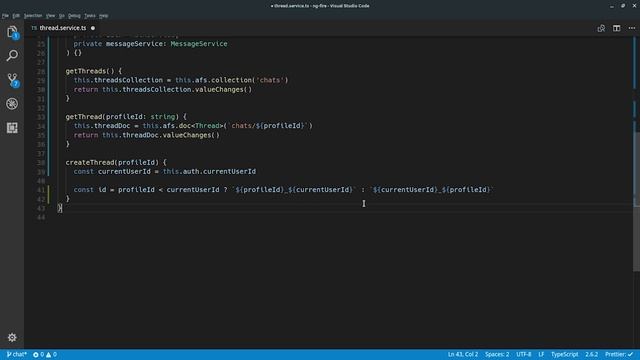Click UTF-8 encoding in status bar

click(x=524, y=354)
